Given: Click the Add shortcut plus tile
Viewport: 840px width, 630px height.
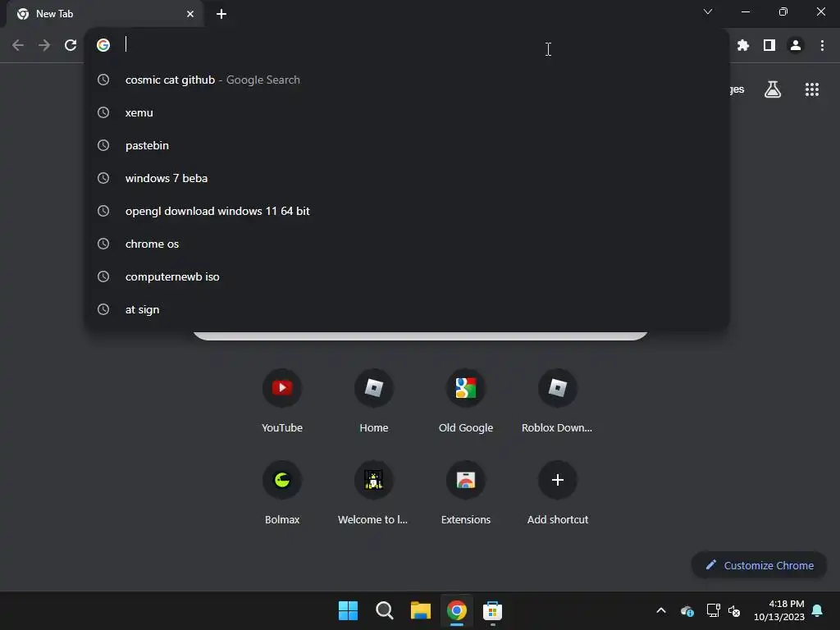Looking at the screenshot, I should [557, 492].
